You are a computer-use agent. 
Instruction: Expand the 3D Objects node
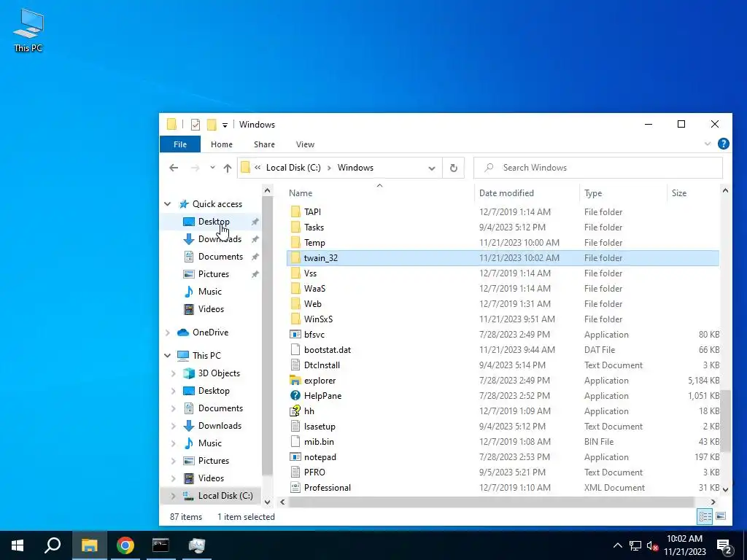pos(174,373)
